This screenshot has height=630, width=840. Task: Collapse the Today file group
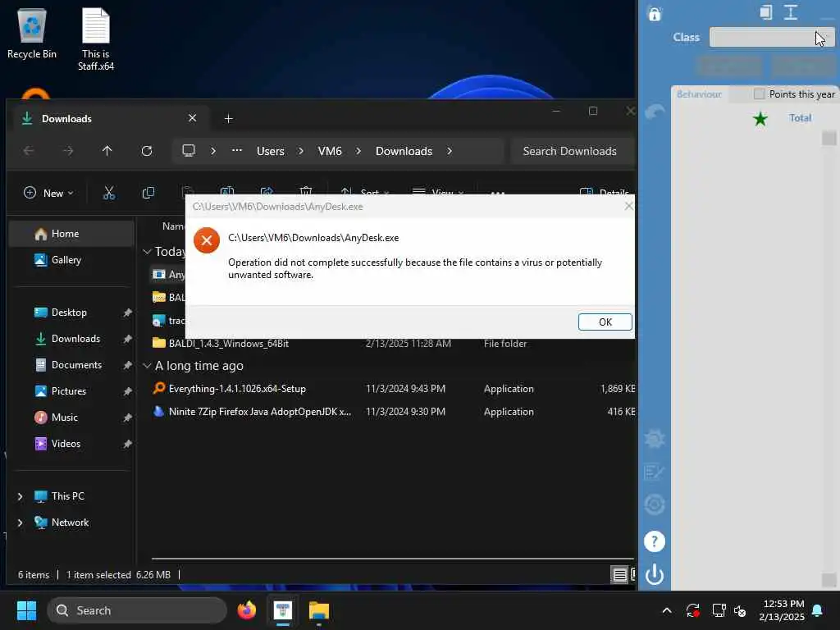click(x=147, y=252)
